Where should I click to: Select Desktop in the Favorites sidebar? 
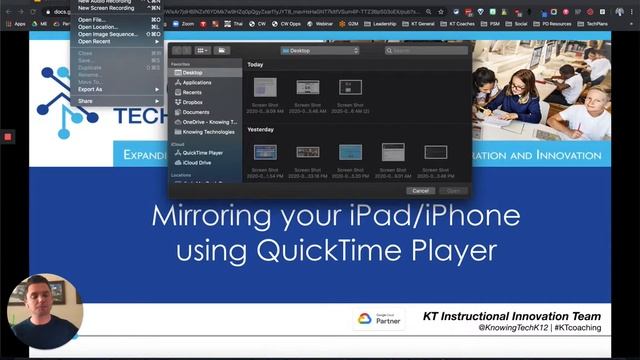click(206, 73)
